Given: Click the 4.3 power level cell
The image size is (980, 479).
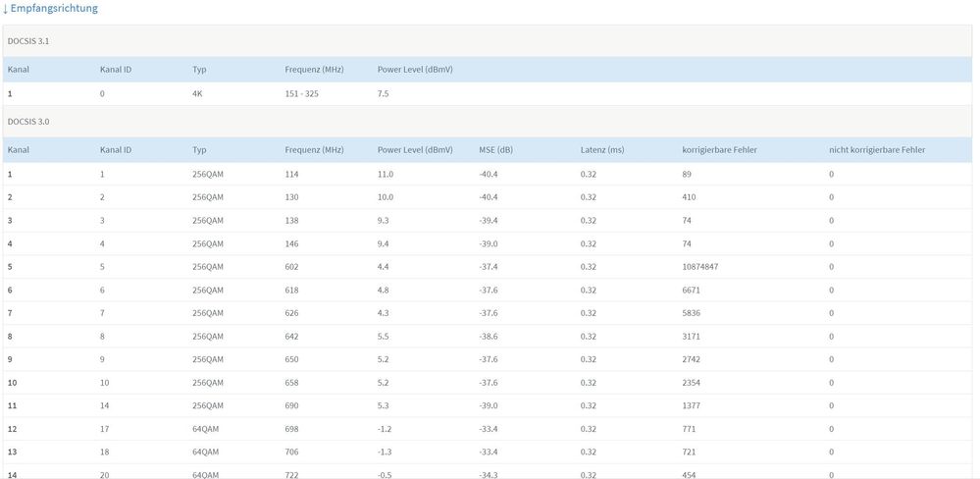Looking at the screenshot, I should click(x=384, y=313).
